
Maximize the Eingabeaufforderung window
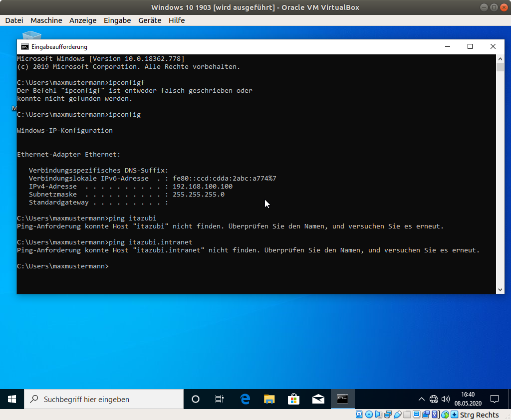tap(470, 46)
